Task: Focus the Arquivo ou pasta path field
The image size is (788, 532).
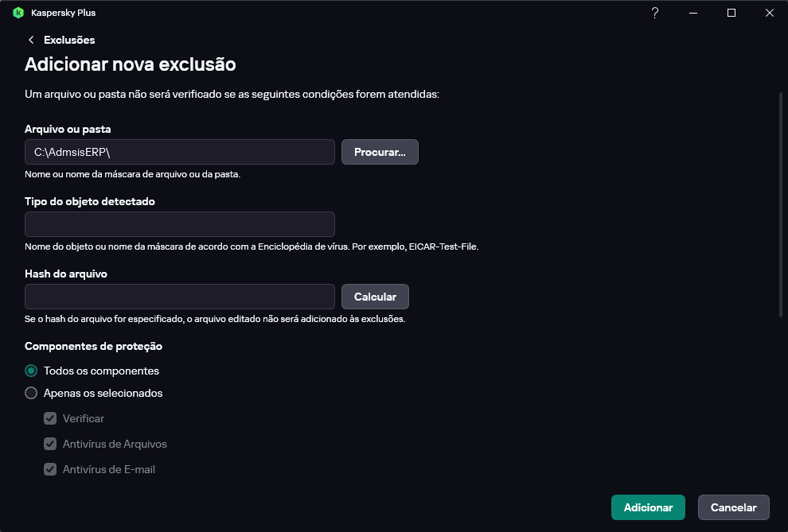Action: (179, 152)
